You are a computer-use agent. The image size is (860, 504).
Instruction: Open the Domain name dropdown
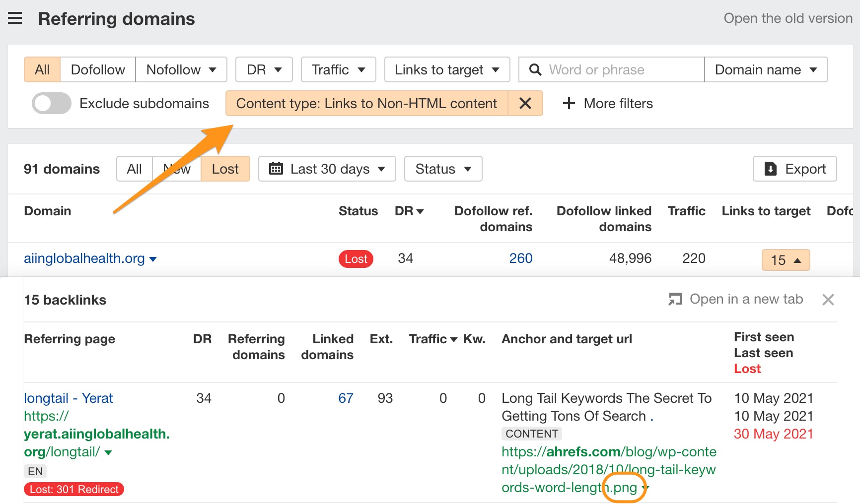click(765, 70)
